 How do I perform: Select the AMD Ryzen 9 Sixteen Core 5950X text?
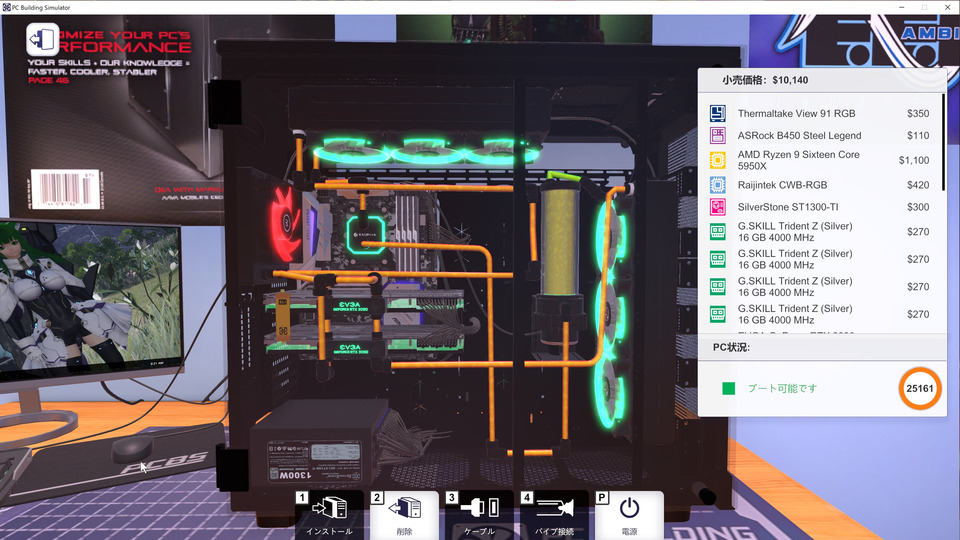[x=798, y=160]
